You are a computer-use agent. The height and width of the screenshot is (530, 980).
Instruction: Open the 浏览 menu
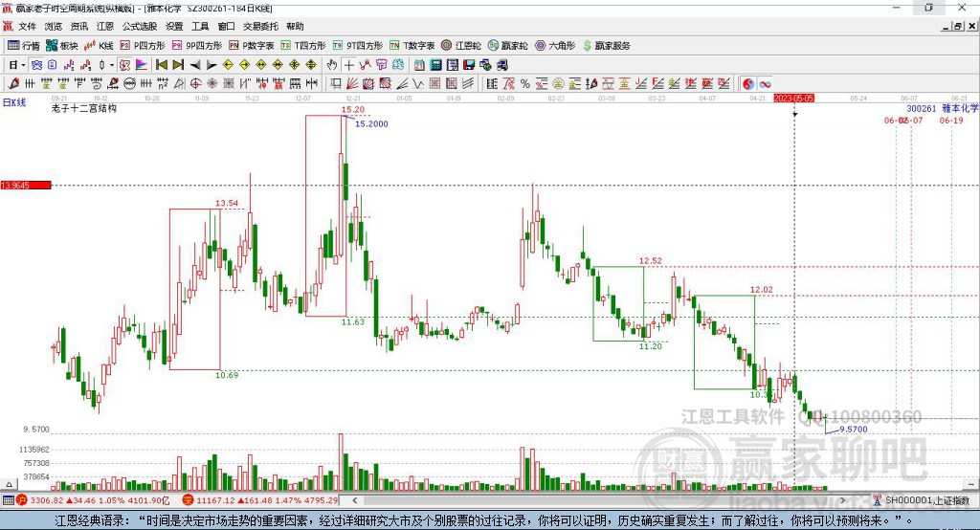[54, 26]
